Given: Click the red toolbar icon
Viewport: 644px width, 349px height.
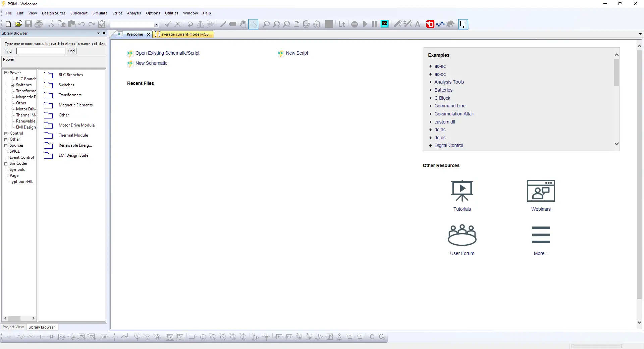Looking at the screenshot, I should point(430,24).
